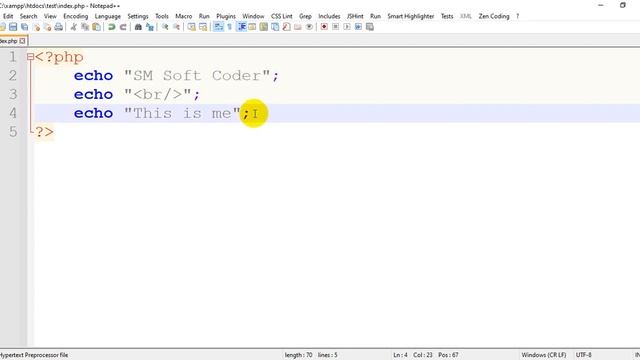Open the Search menu
This screenshot has height=360, width=640.
(x=28, y=16)
